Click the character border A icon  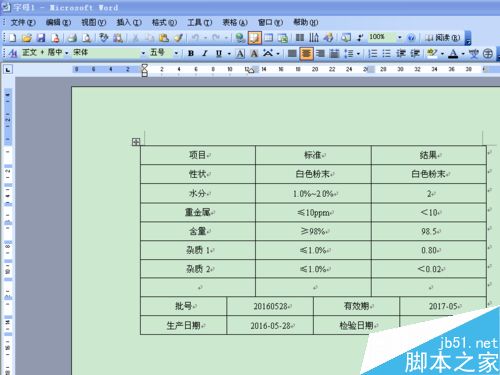pyautogui.click(x=240, y=53)
